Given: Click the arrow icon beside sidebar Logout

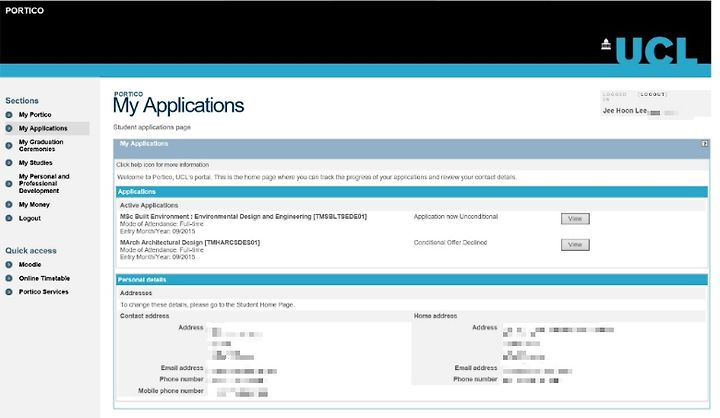Looking at the screenshot, I should pyautogui.click(x=9, y=219).
